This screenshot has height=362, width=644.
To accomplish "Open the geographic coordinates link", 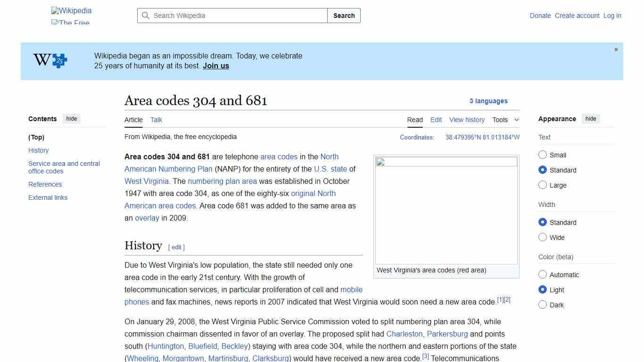I will point(482,137).
